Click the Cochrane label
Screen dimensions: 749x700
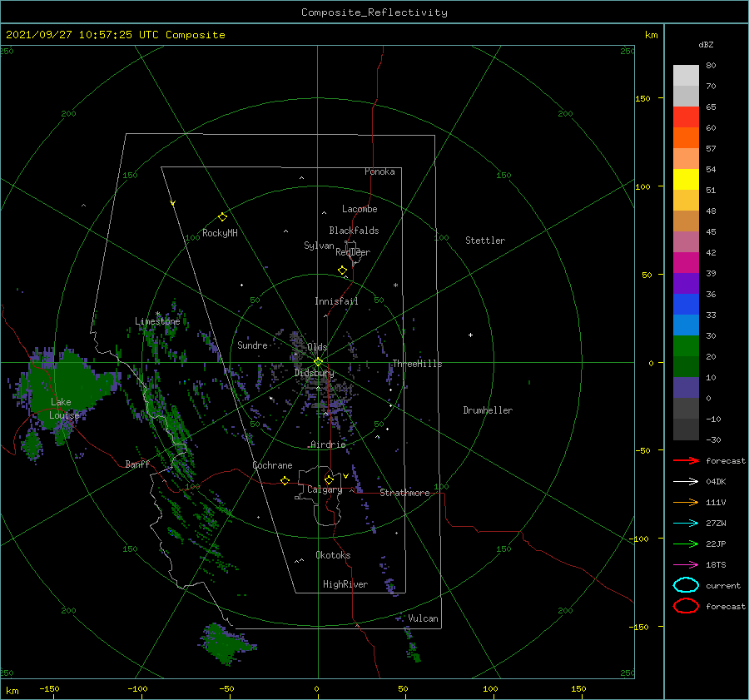[272, 465]
